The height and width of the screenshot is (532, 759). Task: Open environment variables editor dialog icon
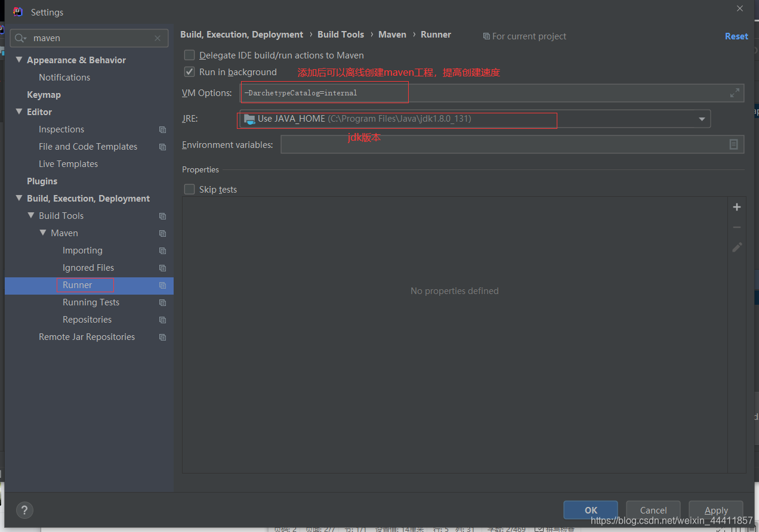click(x=733, y=144)
